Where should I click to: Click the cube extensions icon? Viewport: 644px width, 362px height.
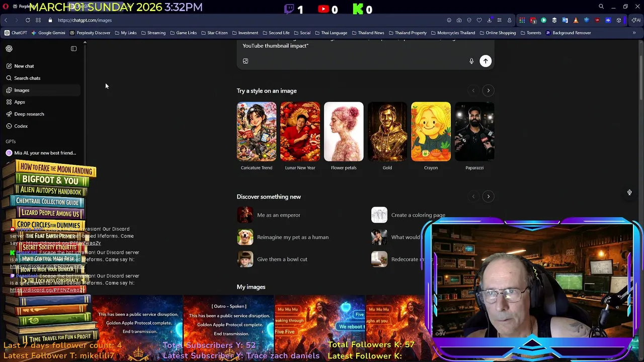pyautogui.click(x=619, y=20)
